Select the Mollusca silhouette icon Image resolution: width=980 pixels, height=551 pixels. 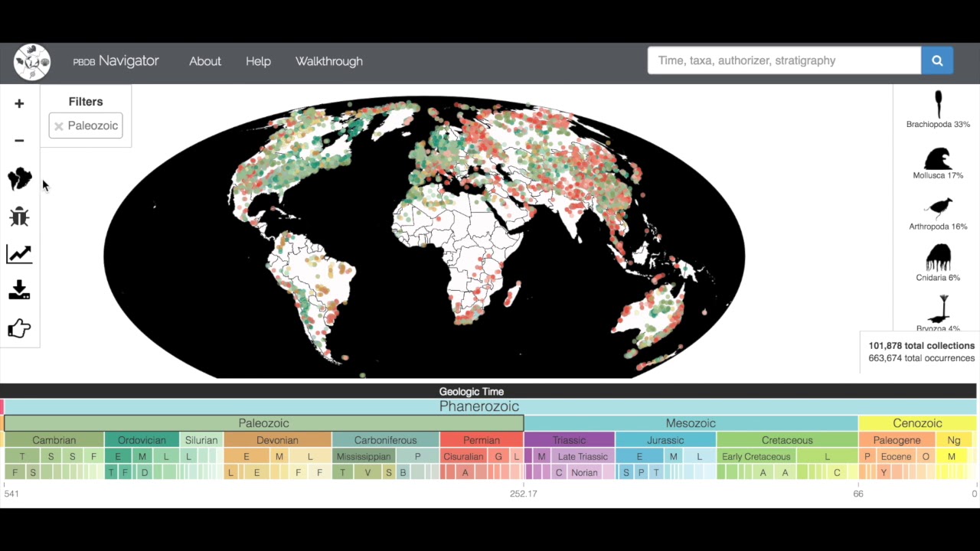[938, 158]
